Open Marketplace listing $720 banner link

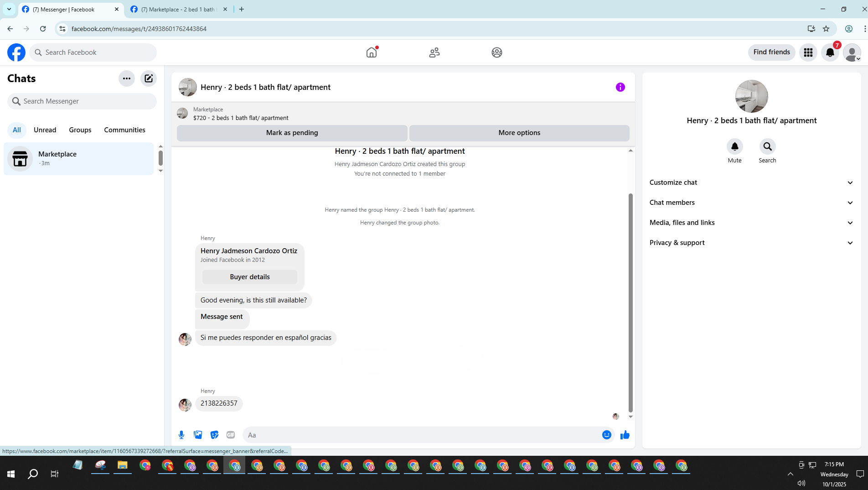click(241, 114)
